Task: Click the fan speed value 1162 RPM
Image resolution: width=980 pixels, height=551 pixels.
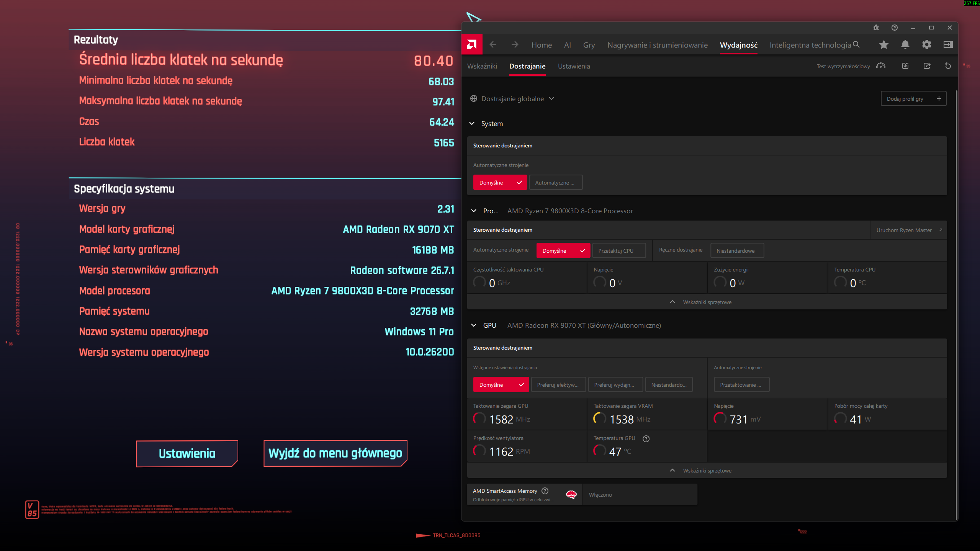Action: point(509,451)
